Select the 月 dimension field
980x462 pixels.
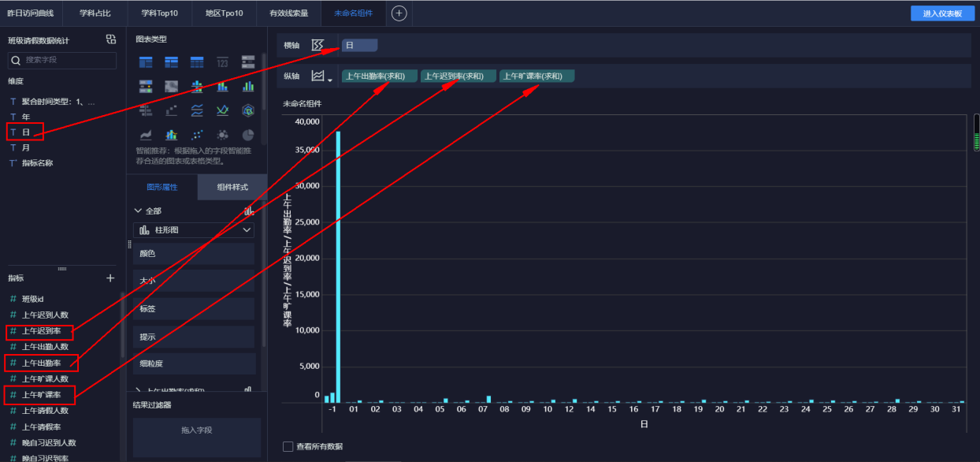click(x=26, y=147)
